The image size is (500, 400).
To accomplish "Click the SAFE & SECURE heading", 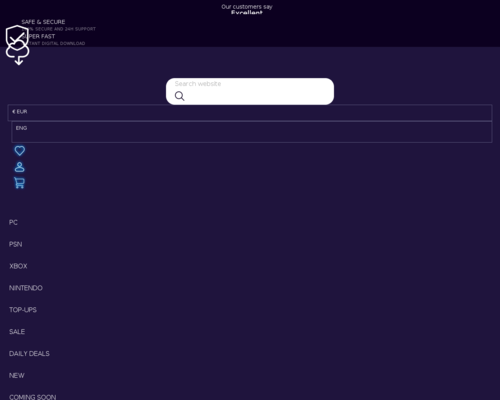I will [x=43, y=22].
